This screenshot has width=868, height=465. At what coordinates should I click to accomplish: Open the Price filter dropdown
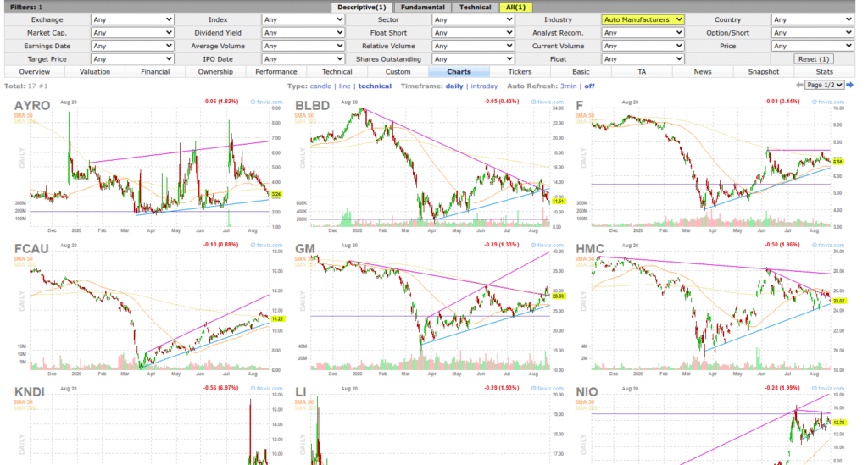tap(812, 46)
